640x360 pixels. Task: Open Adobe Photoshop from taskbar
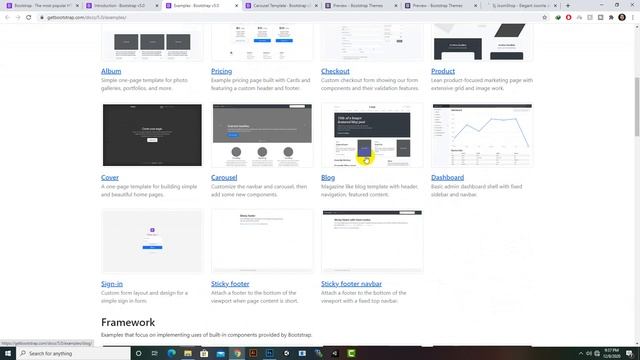(269, 353)
